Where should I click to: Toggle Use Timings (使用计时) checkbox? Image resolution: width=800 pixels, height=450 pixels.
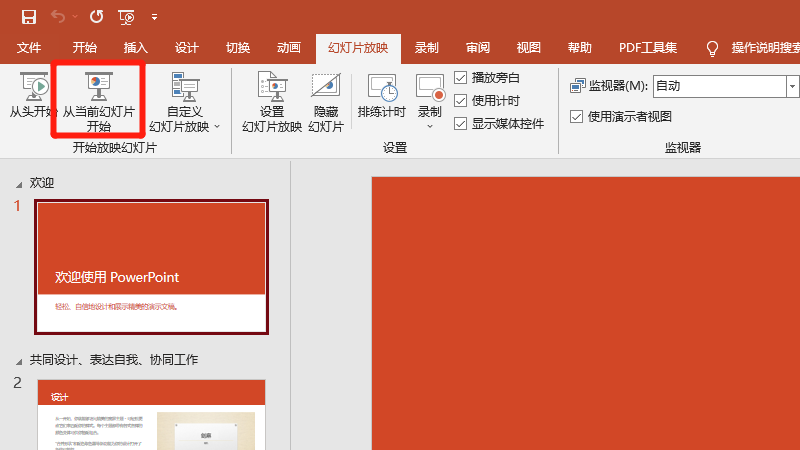pos(460,101)
